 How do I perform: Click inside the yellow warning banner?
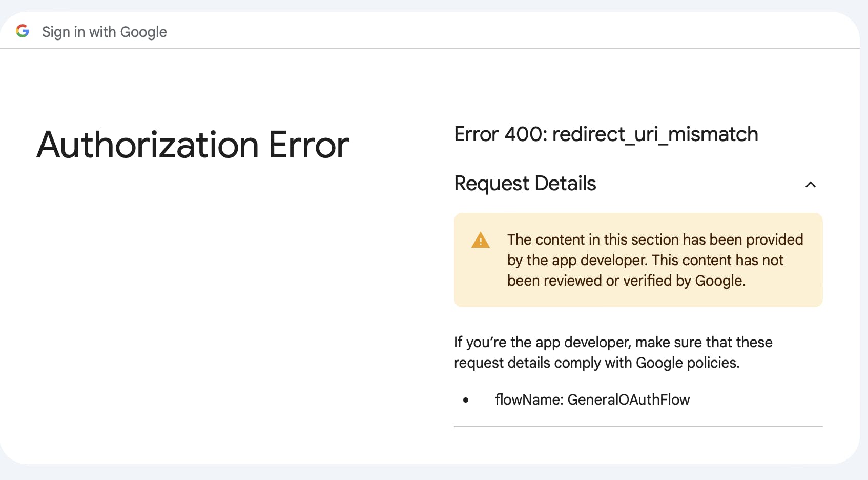638,260
